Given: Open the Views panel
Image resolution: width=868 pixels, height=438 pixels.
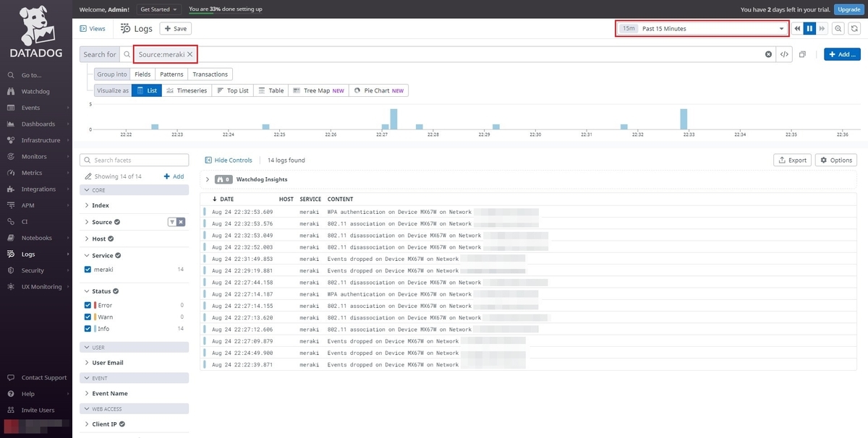Looking at the screenshot, I should coord(93,29).
